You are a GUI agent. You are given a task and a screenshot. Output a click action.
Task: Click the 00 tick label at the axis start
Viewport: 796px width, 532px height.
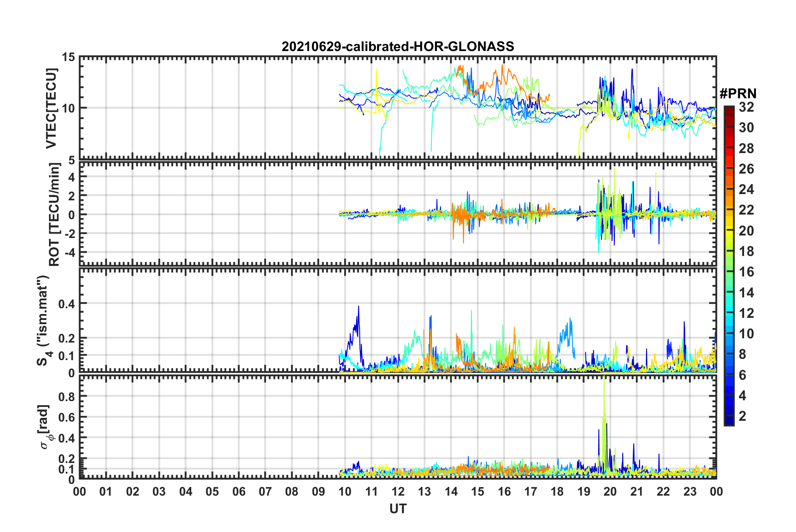click(x=80, y=491)
